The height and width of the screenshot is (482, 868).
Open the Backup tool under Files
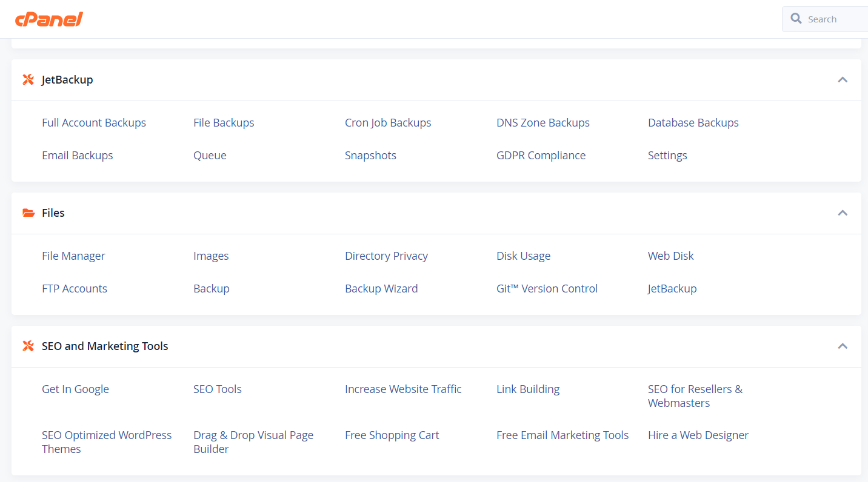point(212,288)
